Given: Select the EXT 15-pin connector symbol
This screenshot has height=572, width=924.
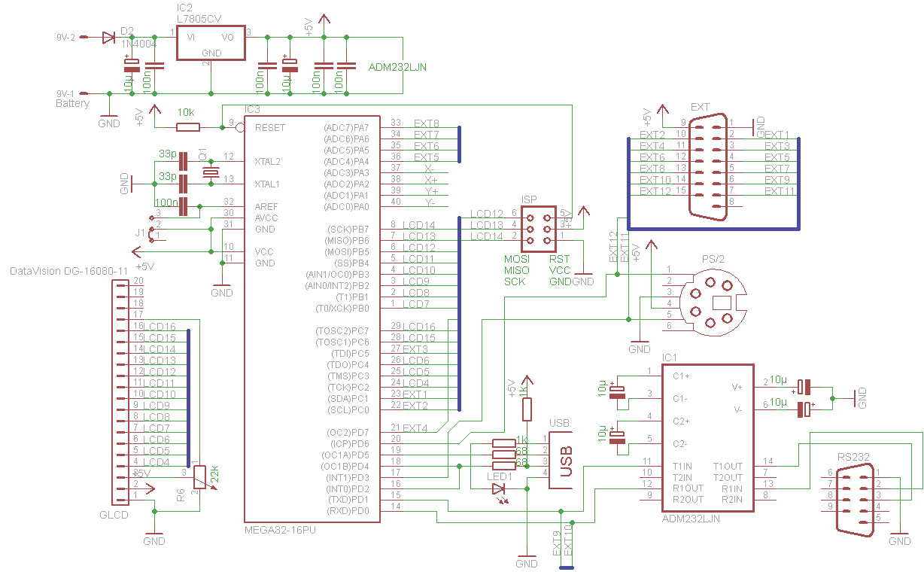Looking at the screenshot, I should (x=710, y=167).
